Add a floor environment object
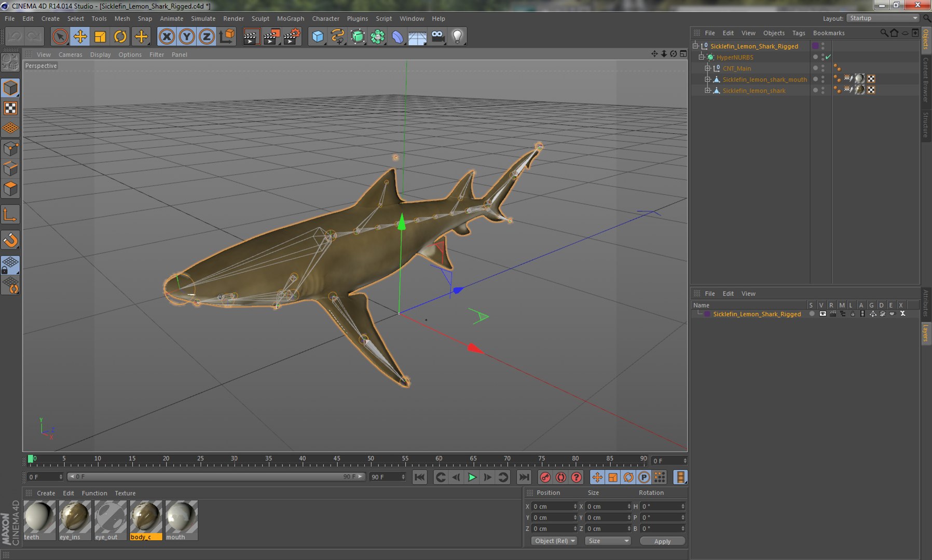 pyautogui.click(x=417, y=37)
